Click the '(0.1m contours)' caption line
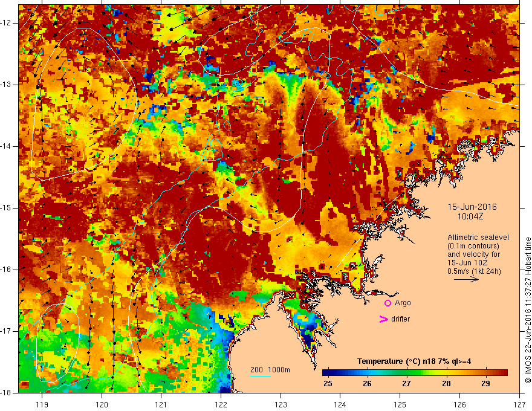This screenshot has width=532, height=411. 473,246
